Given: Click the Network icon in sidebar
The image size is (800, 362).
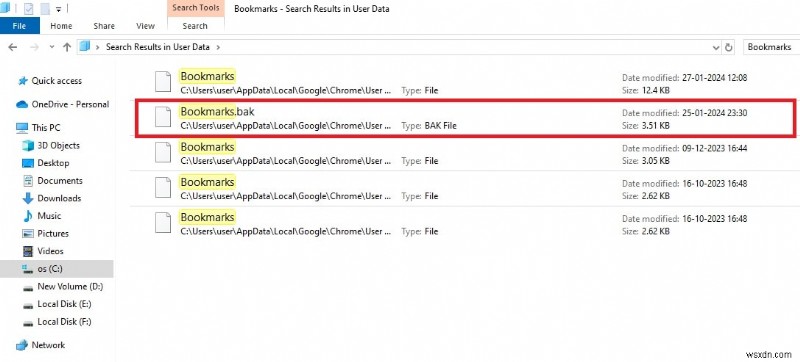Looking at the screenshot, I should click(x=22, y=345).
